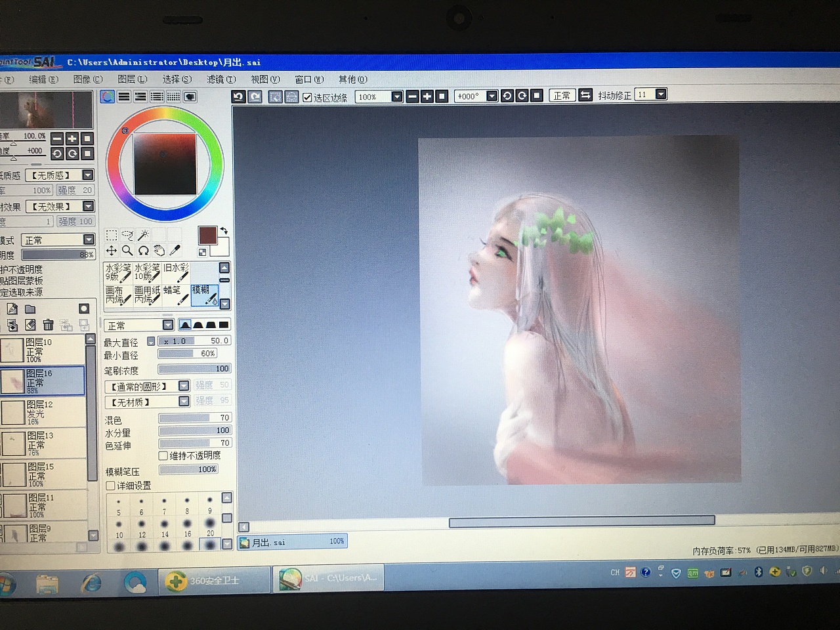Select the lasso tool
Screen dimensions: 840x630
pyautogui.click(x=127, y=235)
